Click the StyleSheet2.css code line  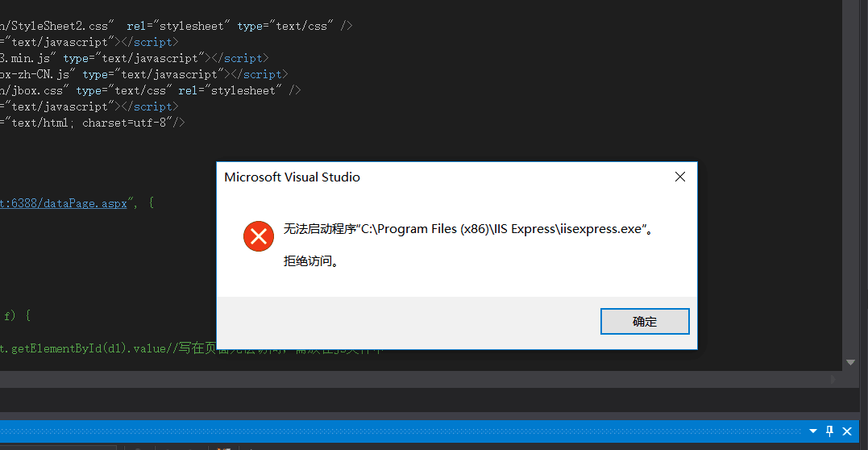tap(176, 26)
